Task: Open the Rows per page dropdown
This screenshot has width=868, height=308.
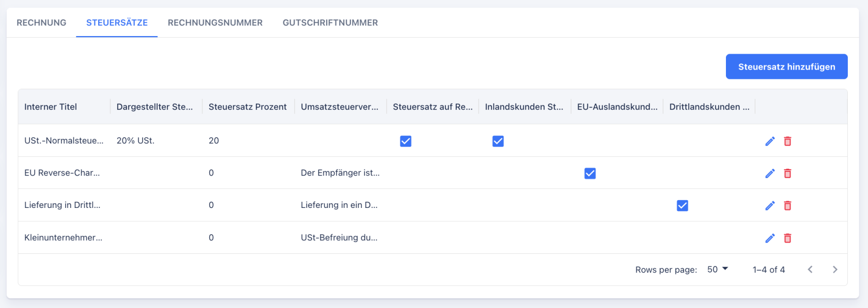Action: 717,269
